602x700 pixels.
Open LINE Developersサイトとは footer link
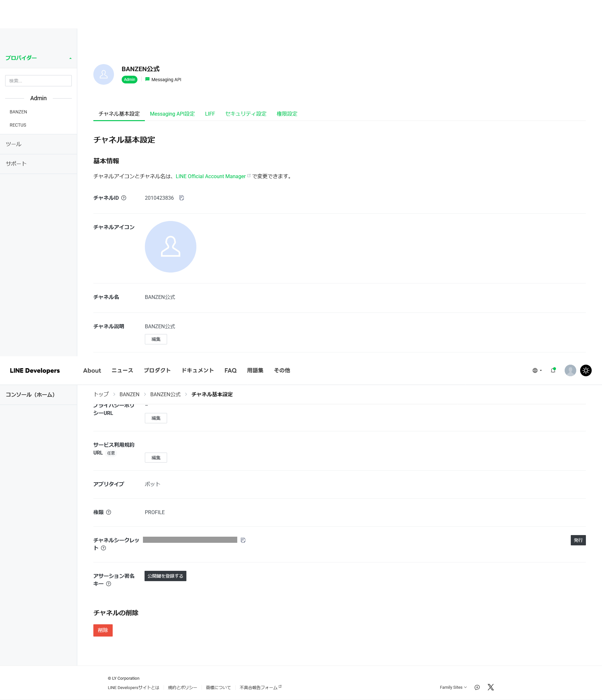133,688
